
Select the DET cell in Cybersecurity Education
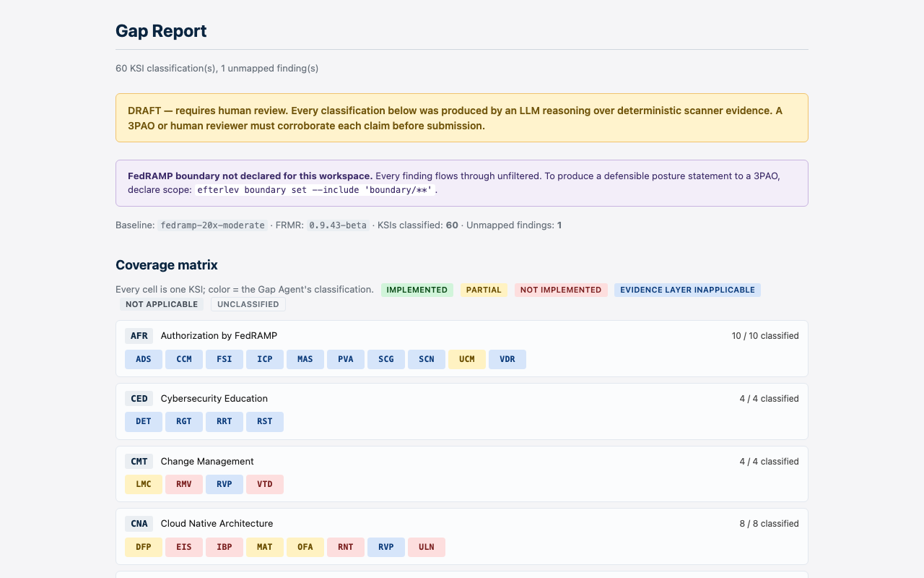pos(144,422)
